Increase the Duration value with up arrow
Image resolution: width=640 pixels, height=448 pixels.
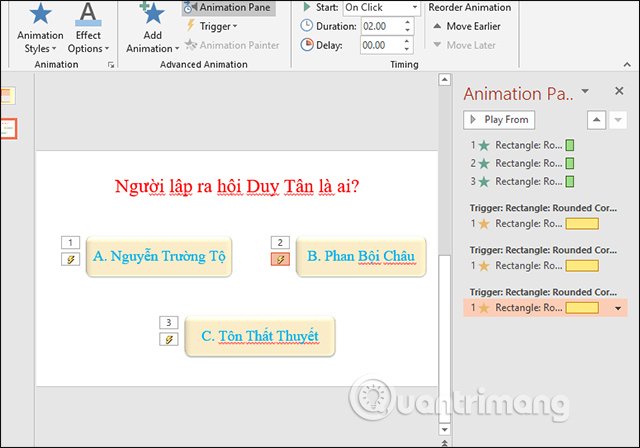407,22
